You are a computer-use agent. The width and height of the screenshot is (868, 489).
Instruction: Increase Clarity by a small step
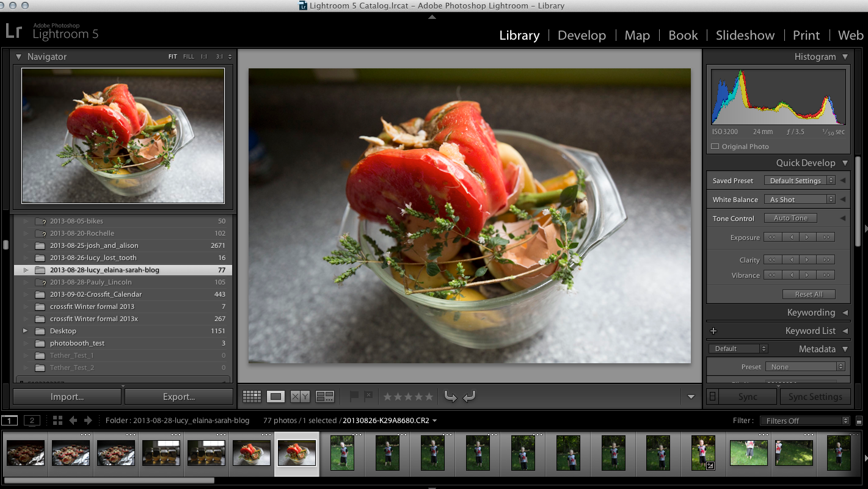(x=808, y=259)
